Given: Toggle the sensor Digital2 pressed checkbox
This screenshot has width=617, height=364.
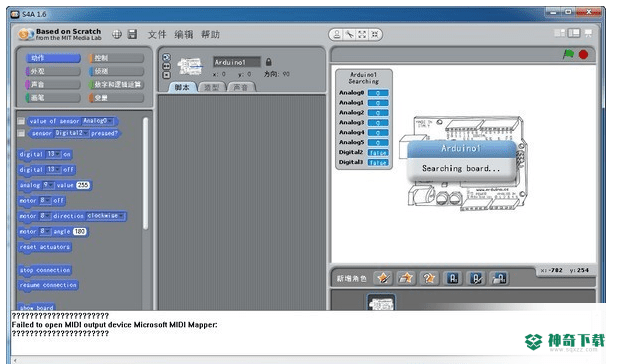Looking at the screenshot, I should (21, 133).
